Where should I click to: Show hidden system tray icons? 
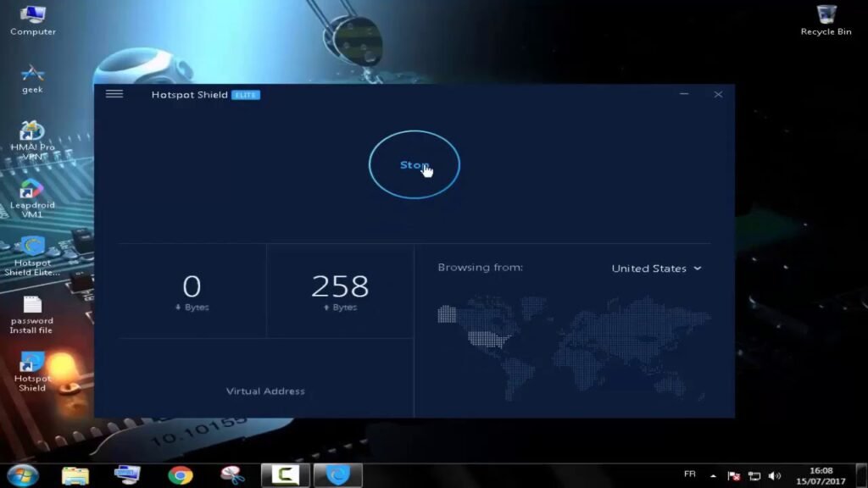coord(713,476)
